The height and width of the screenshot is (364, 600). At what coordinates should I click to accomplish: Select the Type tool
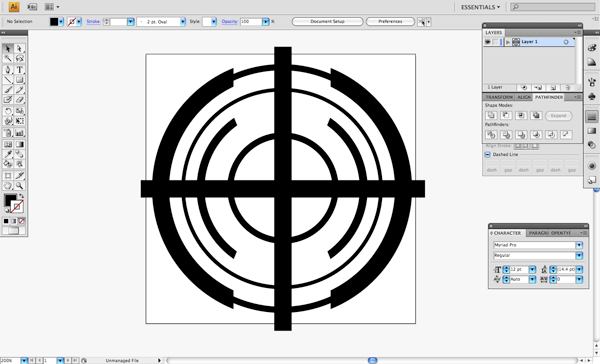click(x=20, y=70)
